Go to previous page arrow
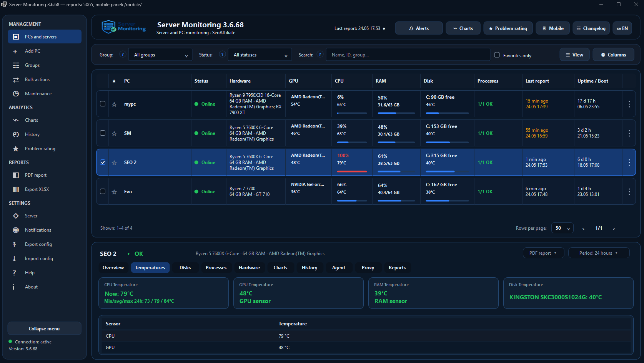This screenshot has height=363, width=644. [x=583, y=229]
